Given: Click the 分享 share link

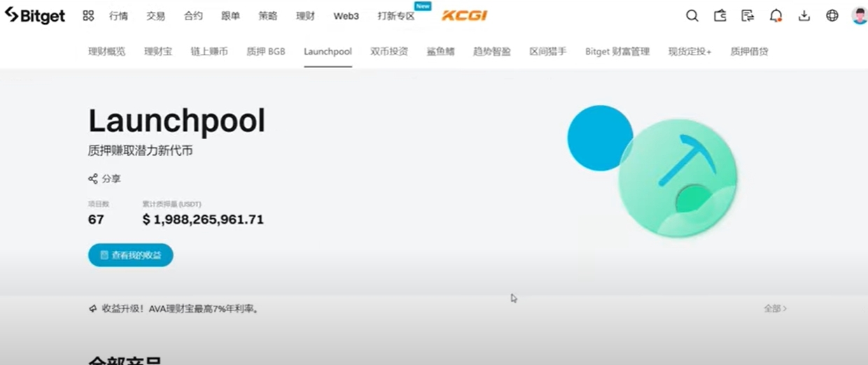Looking at the screenshot, I should point(111,179).
